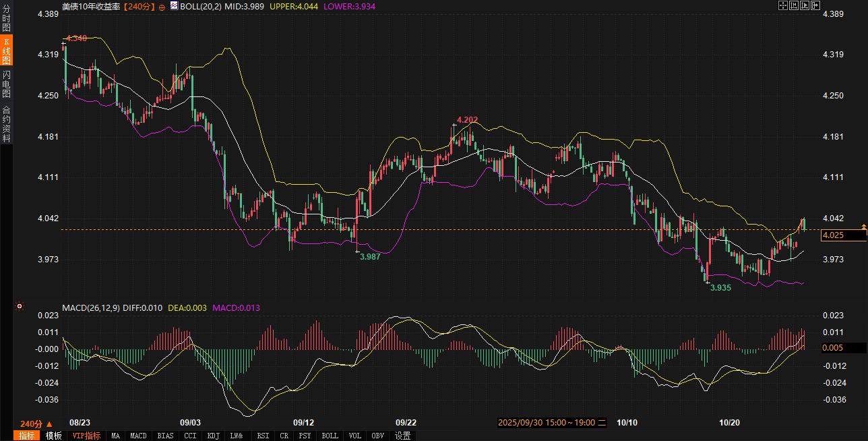Click the BOLL indicator chart icon
Image resolution: width=868 pixels, height=441 pixels.
pos(173,5)
